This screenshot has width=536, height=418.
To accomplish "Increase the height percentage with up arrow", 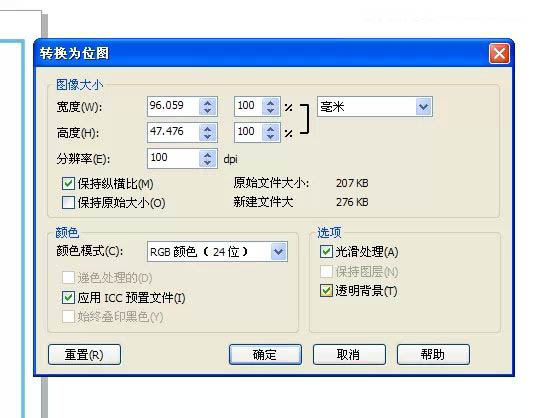I will coord(270,128).
